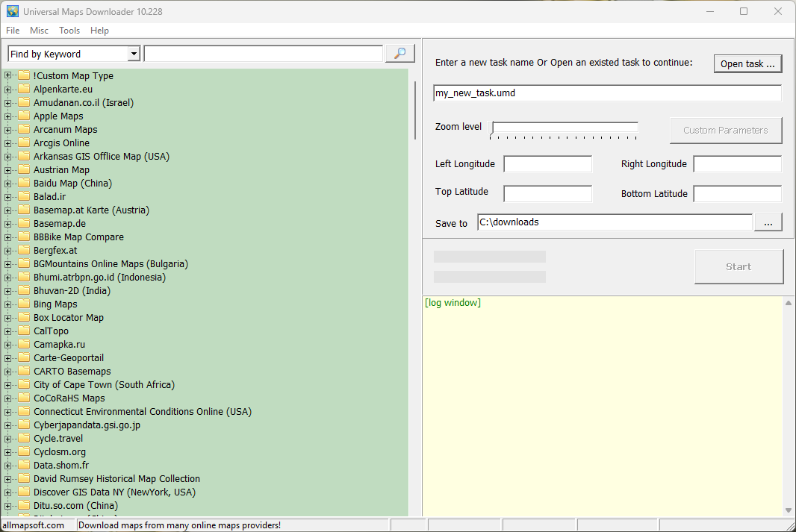Click the Cycle.travel folder icon

tap(24, 438)
